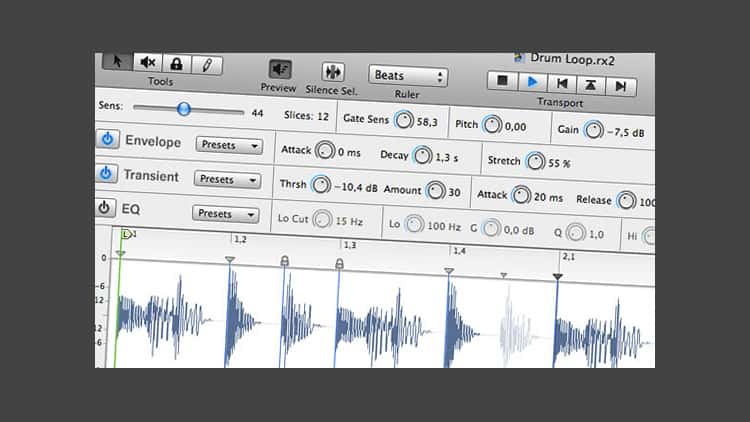The width and height of the screenshot is (750, 422).
Task: Jump to start with rewind button
Action: pos(562,84)
